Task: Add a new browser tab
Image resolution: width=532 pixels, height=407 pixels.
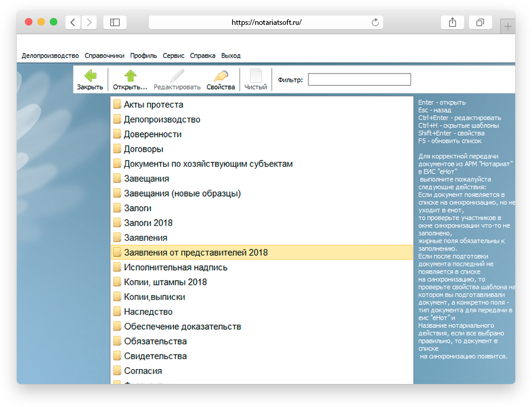Action: click(x=508, y=26)
